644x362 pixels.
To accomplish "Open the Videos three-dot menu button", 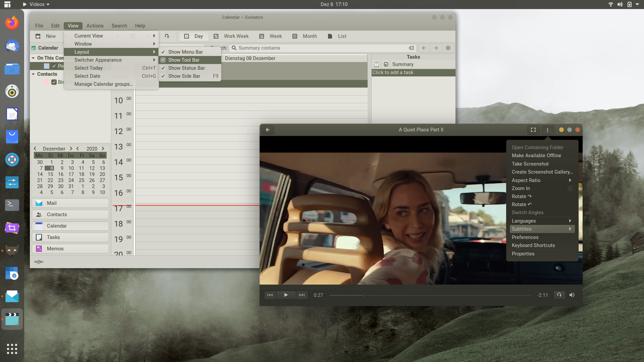I will point(547,130).
